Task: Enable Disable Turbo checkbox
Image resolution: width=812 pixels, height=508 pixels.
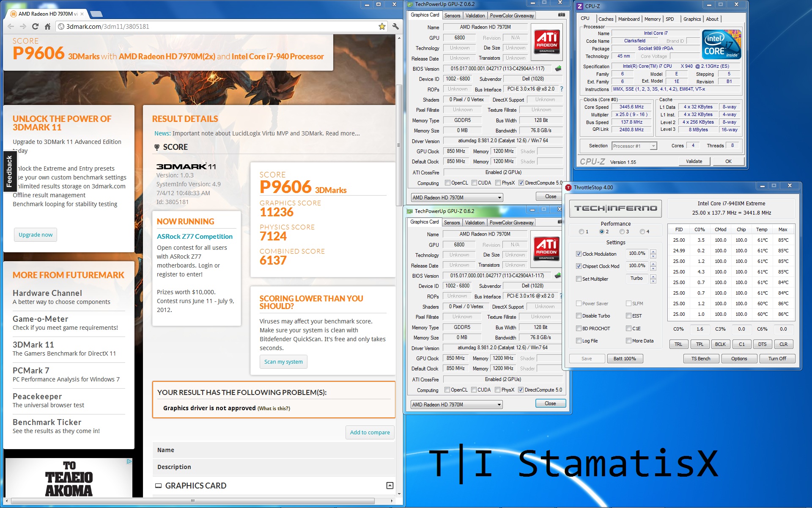Action: (x=579, y=316)
